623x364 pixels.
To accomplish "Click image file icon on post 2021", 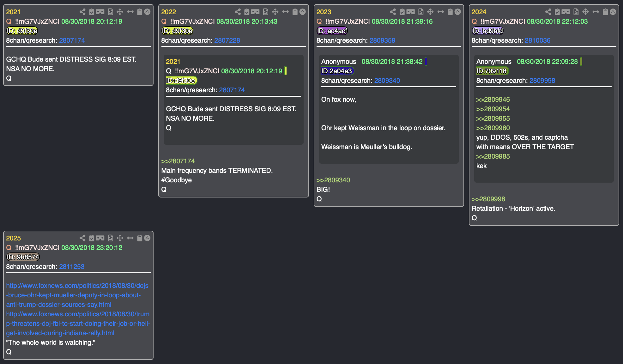I will tap(110, 12).
